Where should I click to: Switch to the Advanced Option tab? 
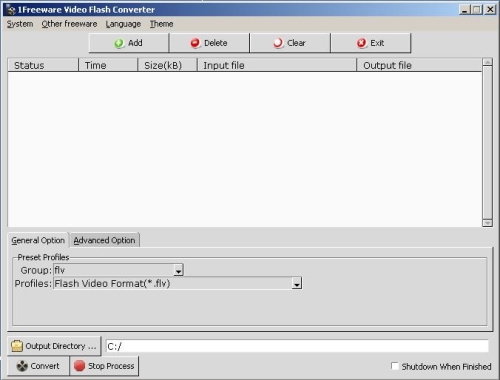point(104,240)
